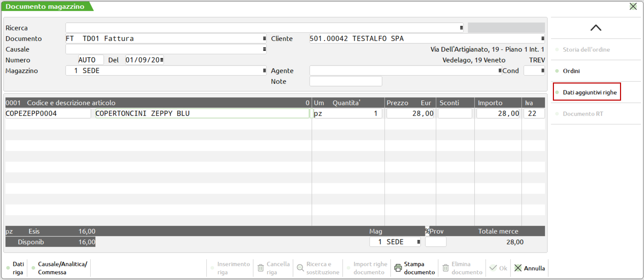Open the Documento type dropdown list
The height and width of the screenshot is (280, 644).
[264, 39]
